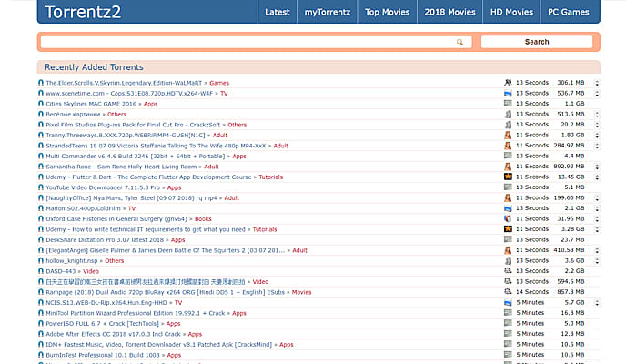Click magnet icon beside MiniTool Partition Wizard

pos(41,313)
